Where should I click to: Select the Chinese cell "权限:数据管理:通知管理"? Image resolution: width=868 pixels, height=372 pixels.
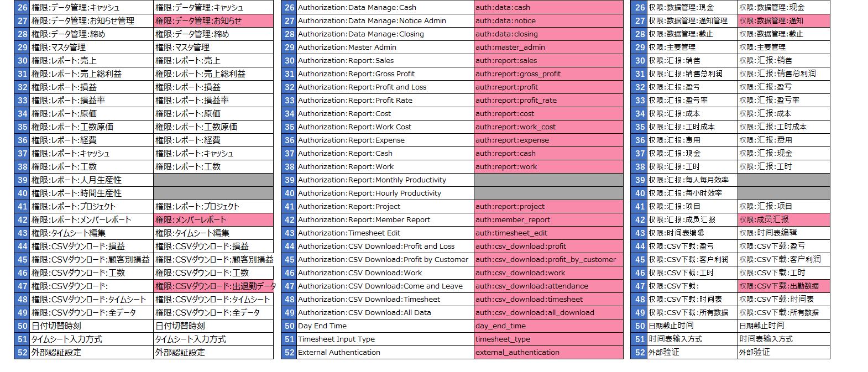coord(692,21)
